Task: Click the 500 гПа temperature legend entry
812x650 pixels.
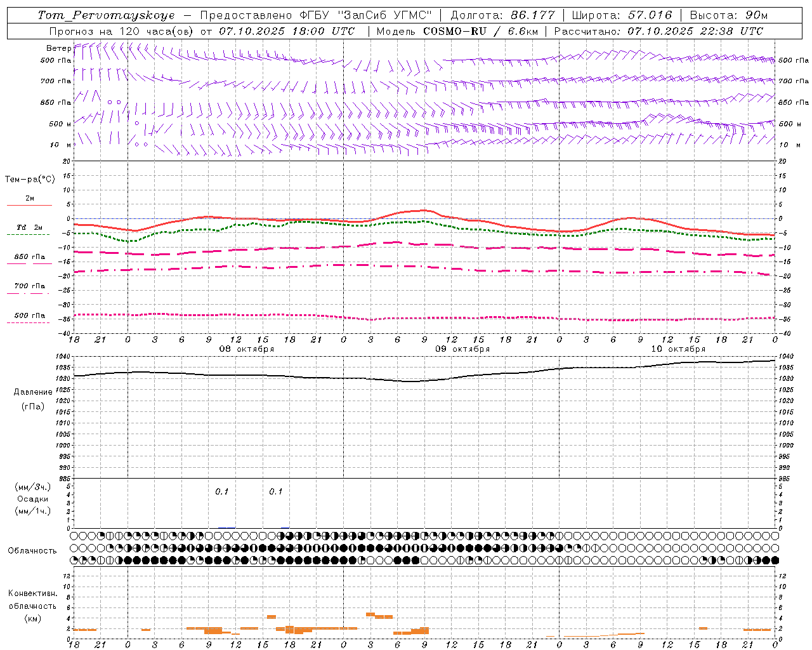Action: click(30, 315)
